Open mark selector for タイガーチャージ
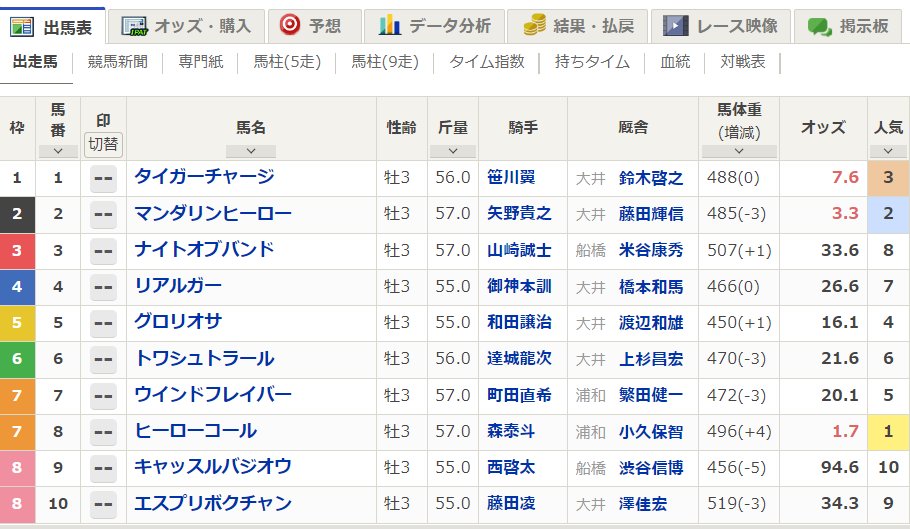The image size is (910, 529). click(x=103, y=178)
